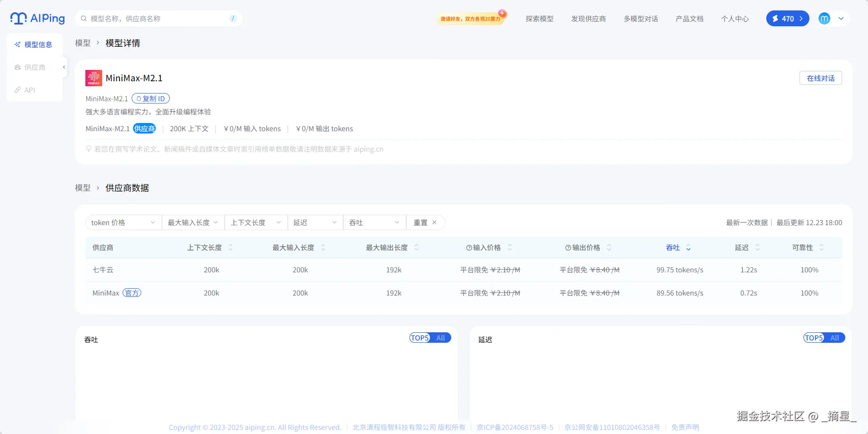This screenshot has width=868, height=434.
Task: Click the 470 credits button
Action: coord(788,19)
